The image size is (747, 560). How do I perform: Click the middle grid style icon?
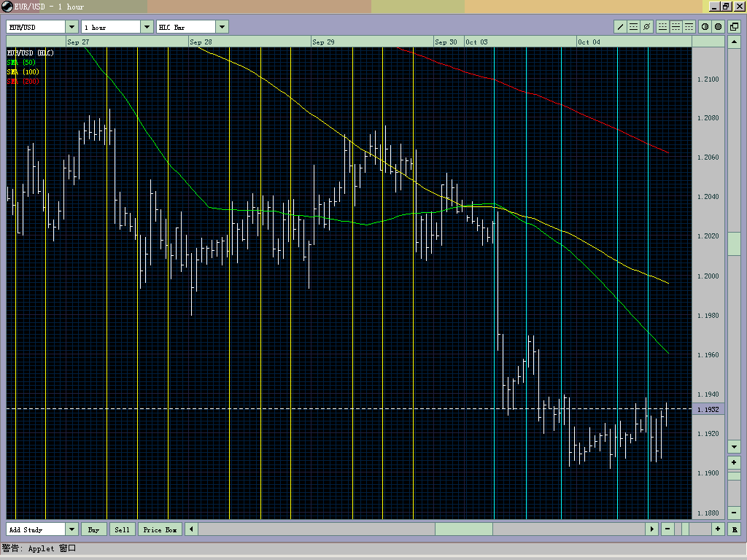(676, 26)
